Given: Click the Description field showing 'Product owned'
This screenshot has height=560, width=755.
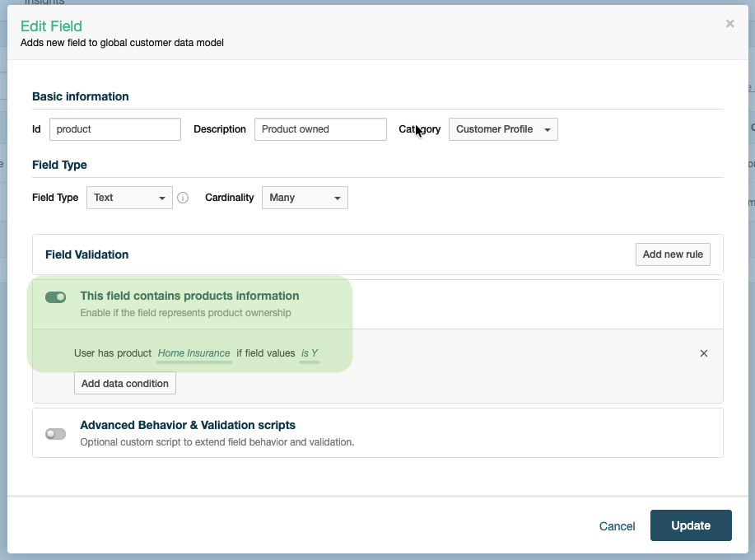Looking at the screenshot, I should pos(320,129).
